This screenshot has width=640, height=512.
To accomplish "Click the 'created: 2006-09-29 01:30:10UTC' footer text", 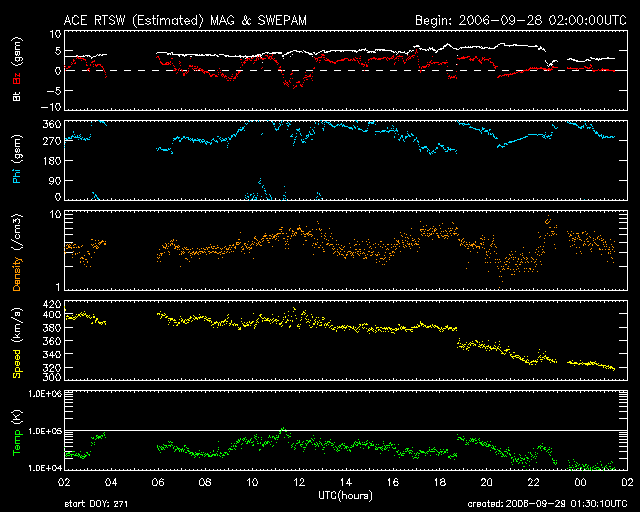I will 547,504.
